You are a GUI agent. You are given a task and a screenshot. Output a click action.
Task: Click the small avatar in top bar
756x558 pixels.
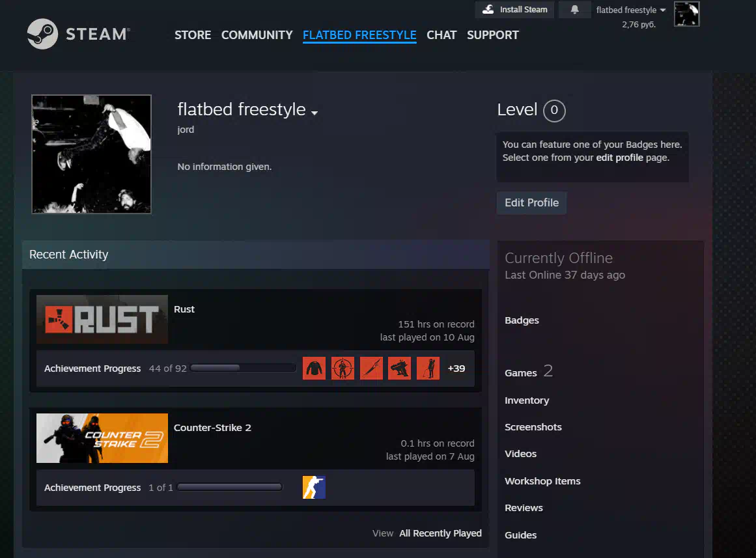(686, 14)
